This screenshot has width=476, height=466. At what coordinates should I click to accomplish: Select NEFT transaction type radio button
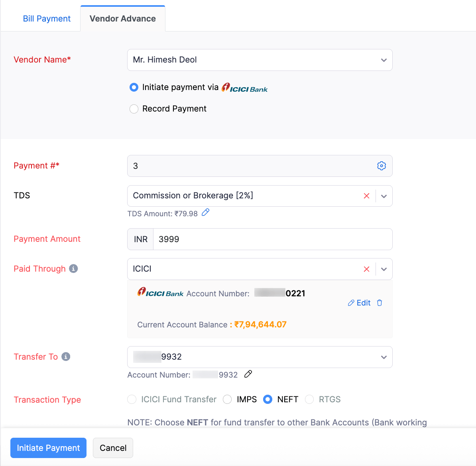point(268,399)
